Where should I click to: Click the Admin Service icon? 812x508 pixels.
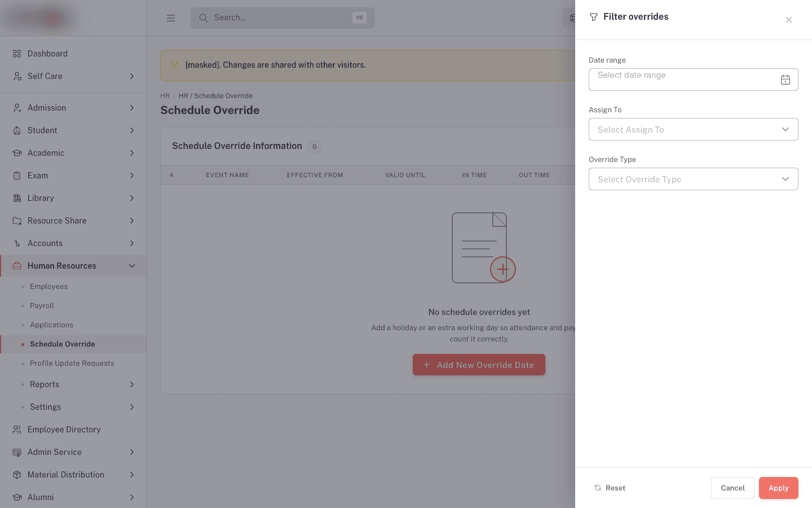[x=17, y=452]
